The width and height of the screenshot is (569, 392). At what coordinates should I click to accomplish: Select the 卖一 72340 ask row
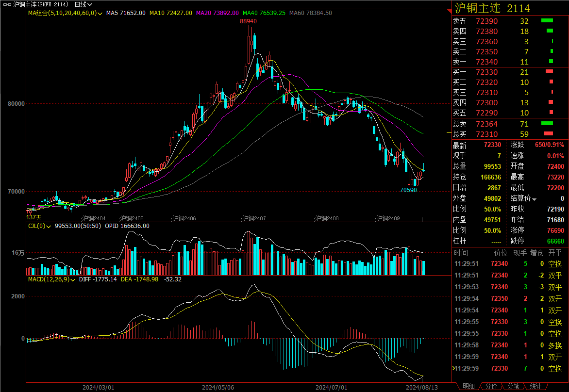[510, 62]
